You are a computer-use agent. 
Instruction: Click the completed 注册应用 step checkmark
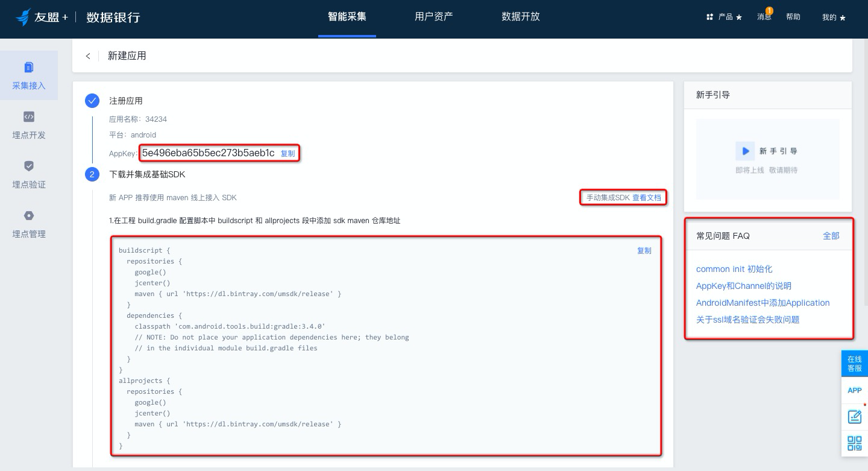click(92, 101)
